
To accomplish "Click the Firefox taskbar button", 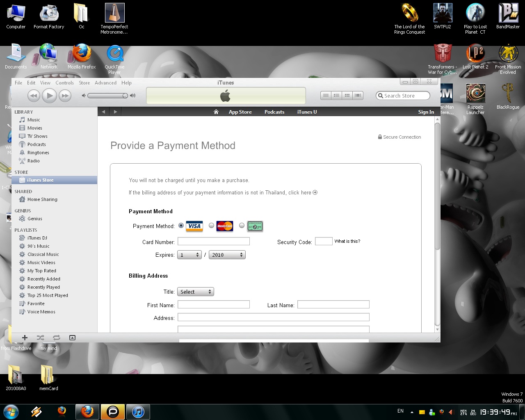I will click(x=87, y=411).
